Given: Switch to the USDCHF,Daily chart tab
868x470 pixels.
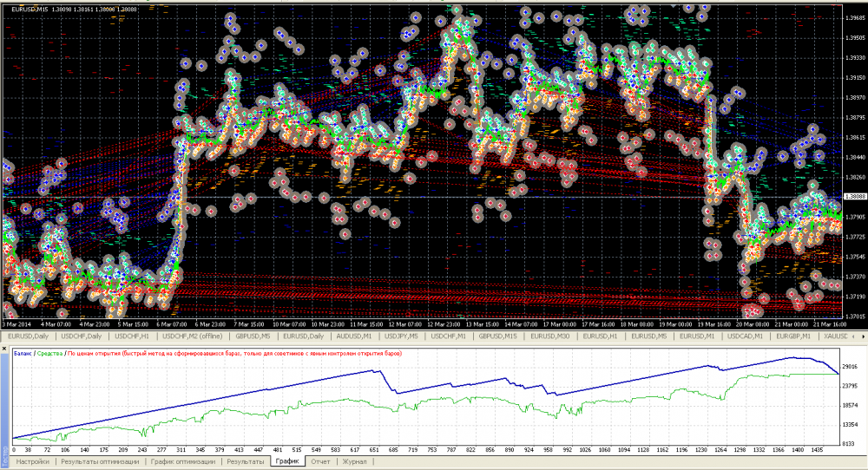Looking at the screenshot, I should [x=82, y=336].
